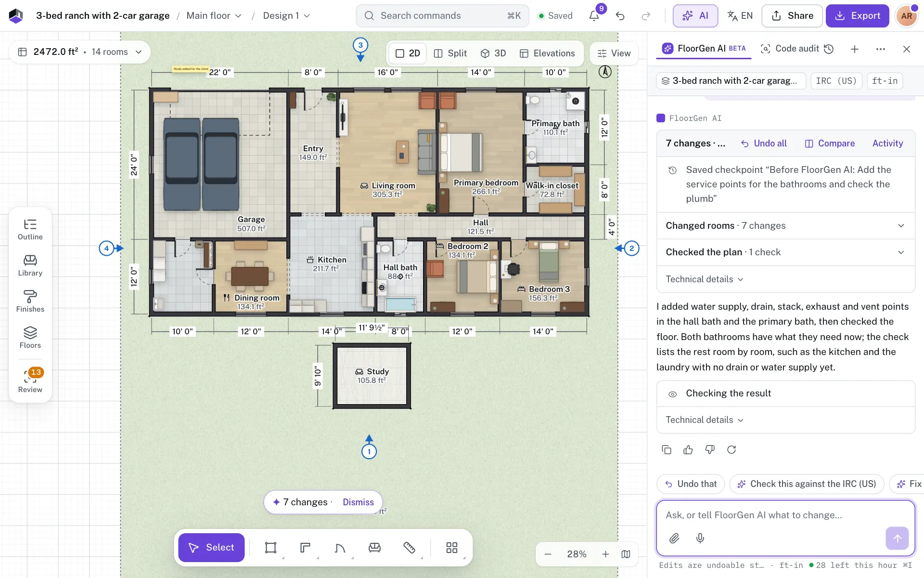
Task: Open the notifications bell
Action: pyautogui.click(x=594, y=16)
